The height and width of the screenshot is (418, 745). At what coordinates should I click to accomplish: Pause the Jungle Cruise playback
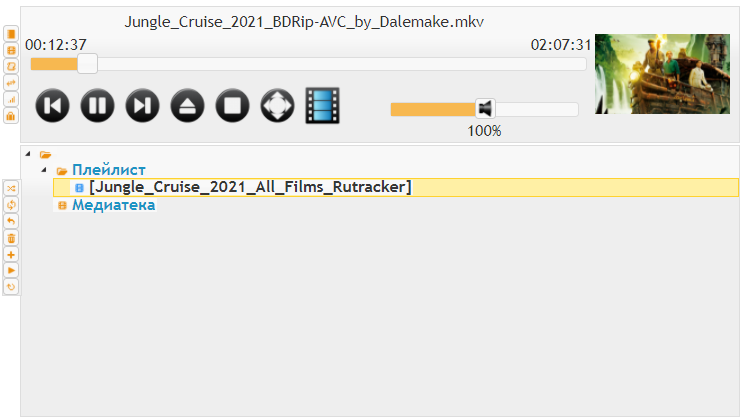(x=97, y=105)
